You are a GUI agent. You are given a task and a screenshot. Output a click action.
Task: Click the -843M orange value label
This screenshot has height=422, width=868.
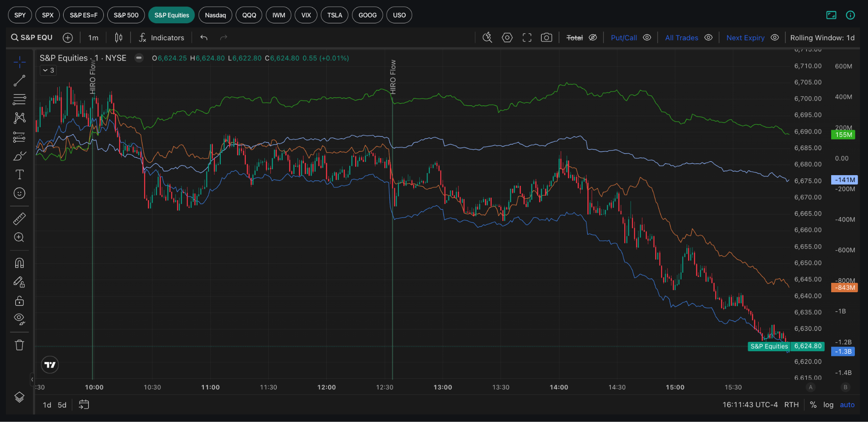pyautogui.click(x=844, y=288)
